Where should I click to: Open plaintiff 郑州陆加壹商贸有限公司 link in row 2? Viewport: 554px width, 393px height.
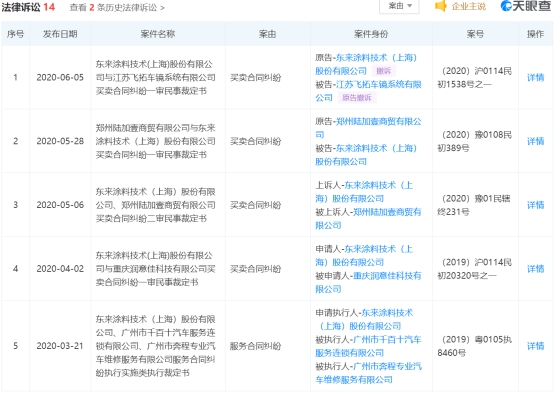[x=368, y=128]
